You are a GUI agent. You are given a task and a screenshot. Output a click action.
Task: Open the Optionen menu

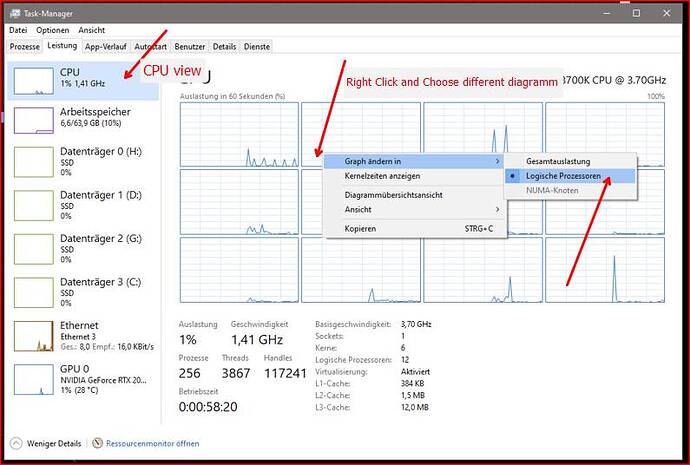[52, 30]
